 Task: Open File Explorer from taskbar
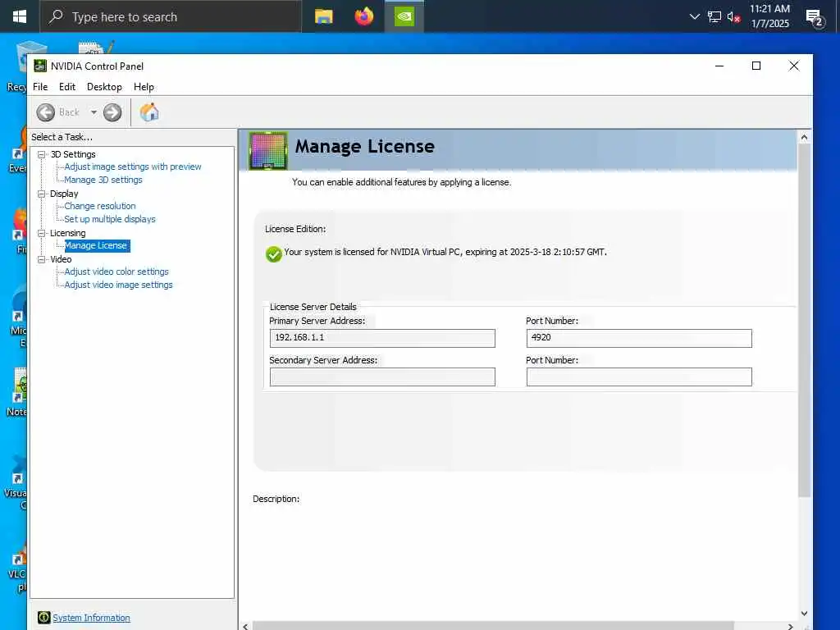pyautogui.click(x=323, y=16)
